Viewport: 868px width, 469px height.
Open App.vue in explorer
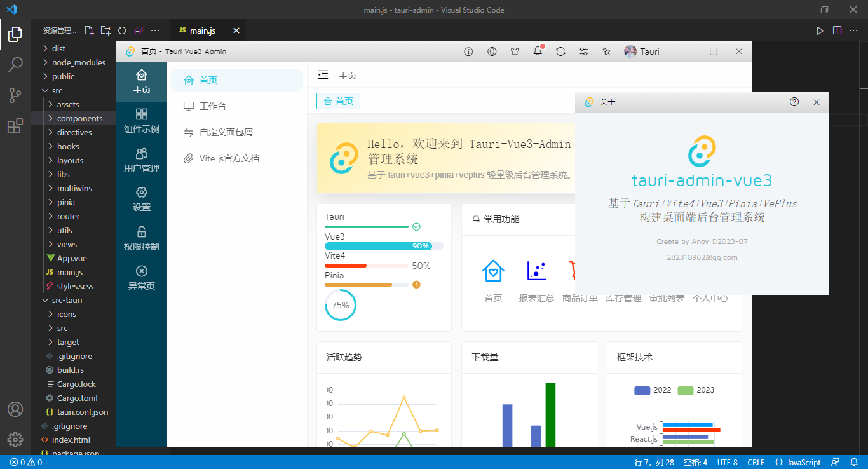[x=73, y=258]
